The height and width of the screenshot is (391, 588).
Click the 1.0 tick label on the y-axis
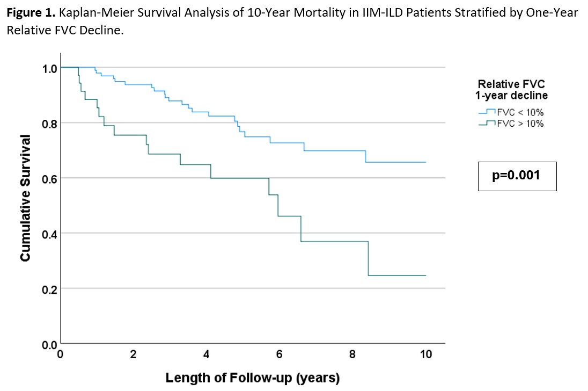coord(49,69)
